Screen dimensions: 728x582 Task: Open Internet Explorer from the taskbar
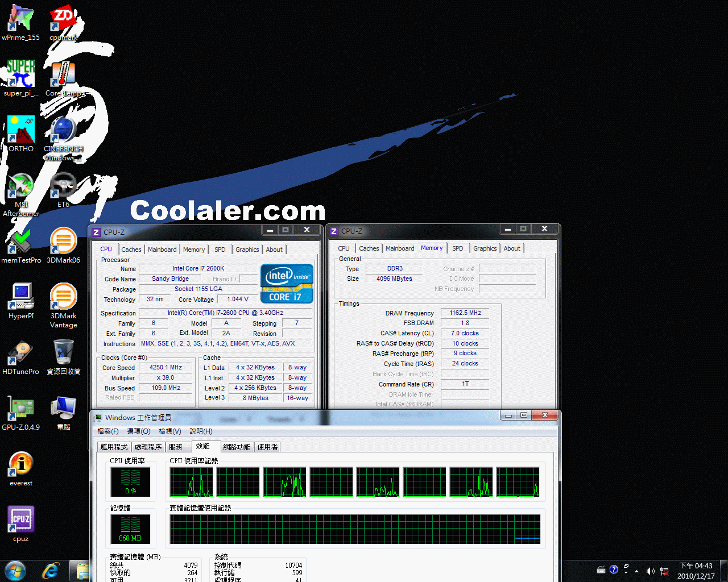click(x=51, y=571)
